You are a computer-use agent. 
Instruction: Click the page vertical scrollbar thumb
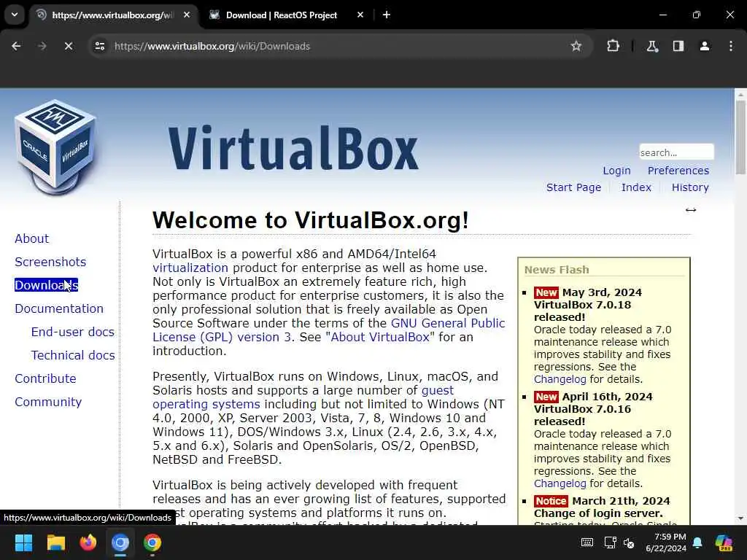coord(740,137)
